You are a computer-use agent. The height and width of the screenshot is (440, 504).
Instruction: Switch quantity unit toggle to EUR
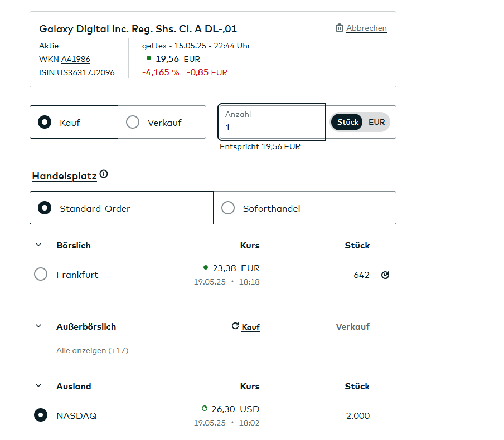click(x=376, y=122)
